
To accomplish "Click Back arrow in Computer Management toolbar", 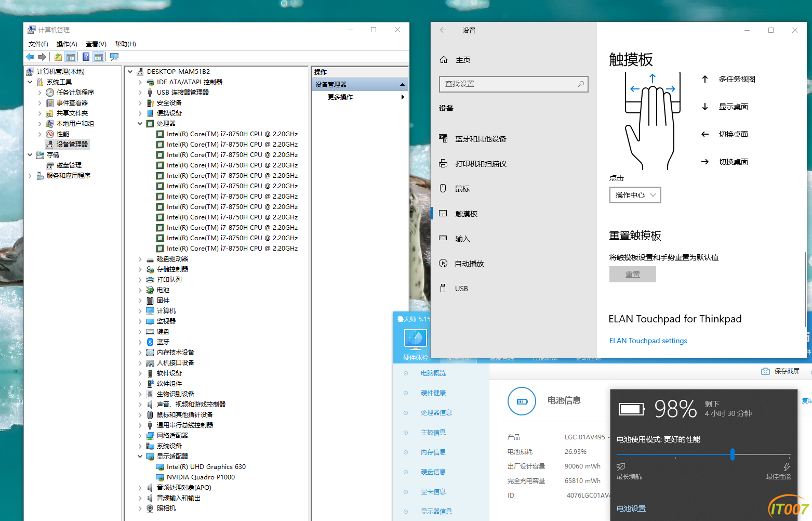I will pos(30,57).
